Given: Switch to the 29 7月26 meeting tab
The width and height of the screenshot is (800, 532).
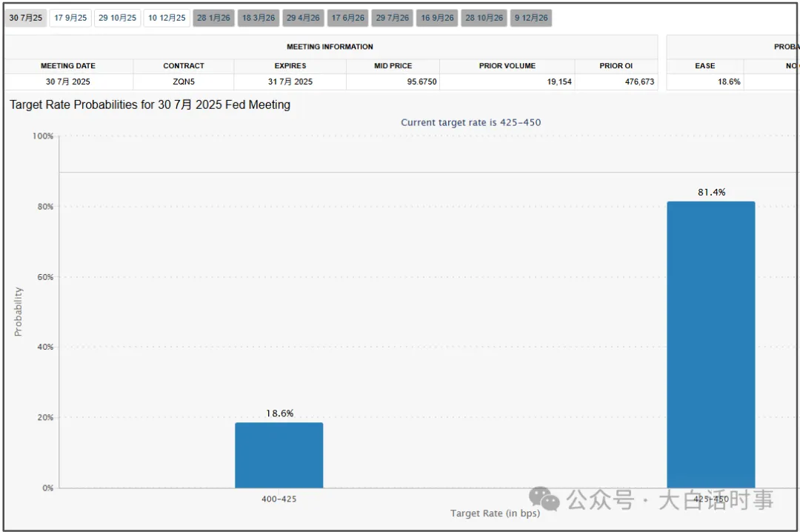Looking at the screenshot, I should tap(393, 18).
